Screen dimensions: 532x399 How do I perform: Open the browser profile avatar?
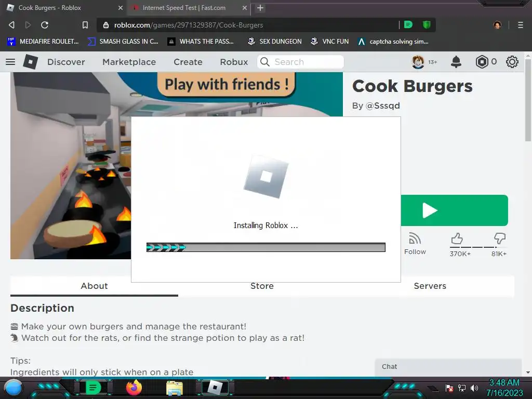coord(497,25)
